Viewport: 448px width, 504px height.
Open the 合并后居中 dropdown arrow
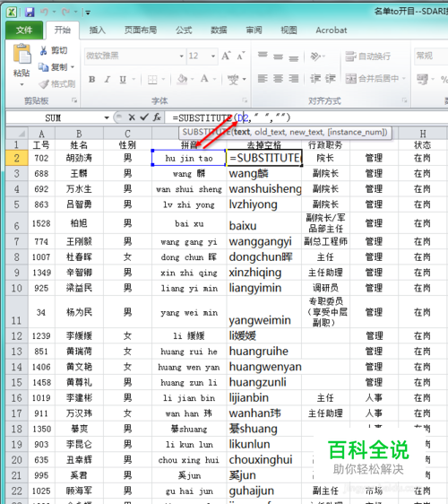(404, 78)
